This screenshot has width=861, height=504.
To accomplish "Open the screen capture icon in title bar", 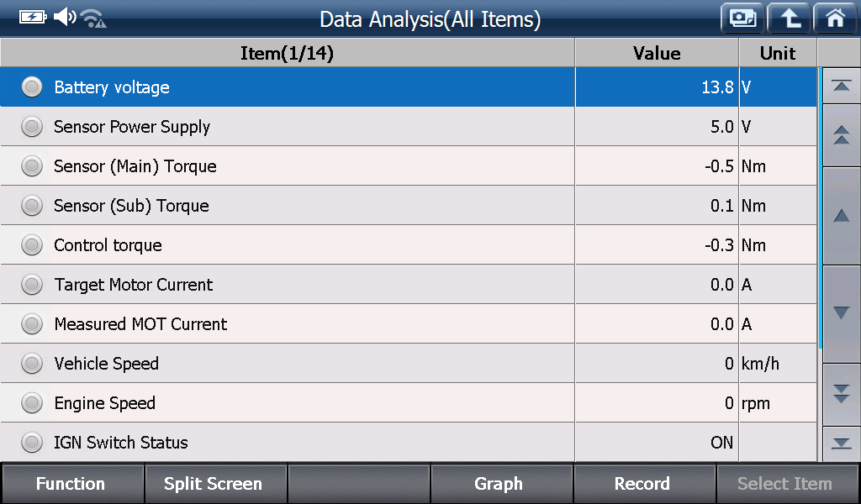I will (x=742, y=18).
